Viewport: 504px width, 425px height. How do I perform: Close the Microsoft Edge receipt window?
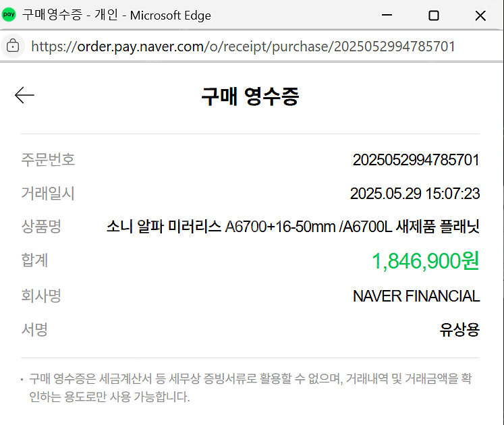(x=480, y=15)
